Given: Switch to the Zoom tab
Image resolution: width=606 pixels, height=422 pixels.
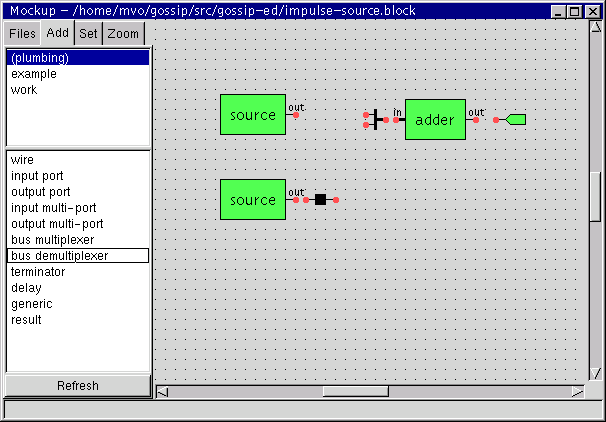Looking at the screenshot, I should 123,34.
